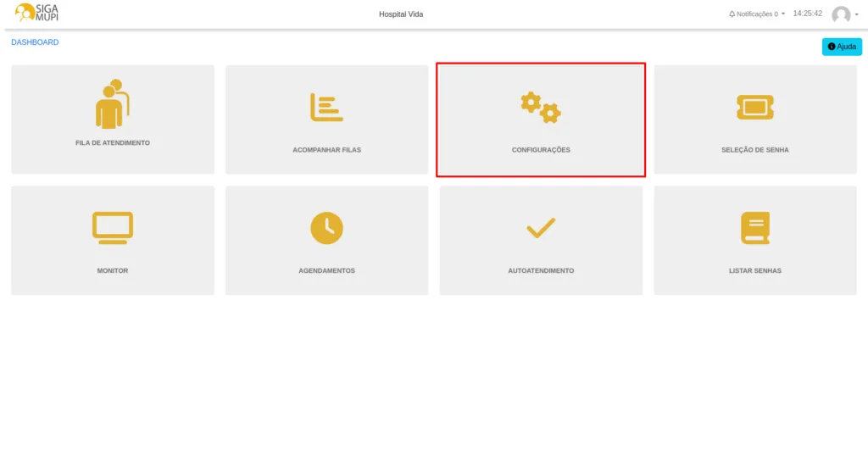Image resolution: width=868 pixels, height=450 pixels.
Task: Click the Listar Senhas text label
Action: (x=754, y=271)
